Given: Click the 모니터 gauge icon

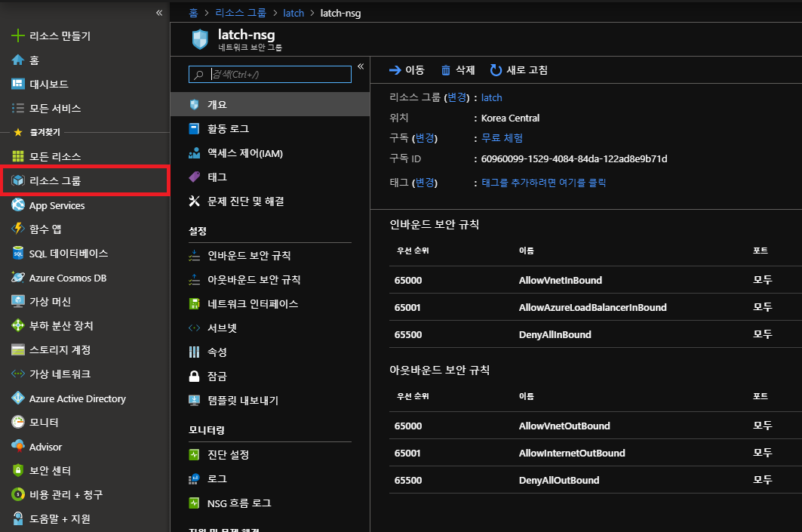Looking at the screenshot, I should (x=18, y=422).
